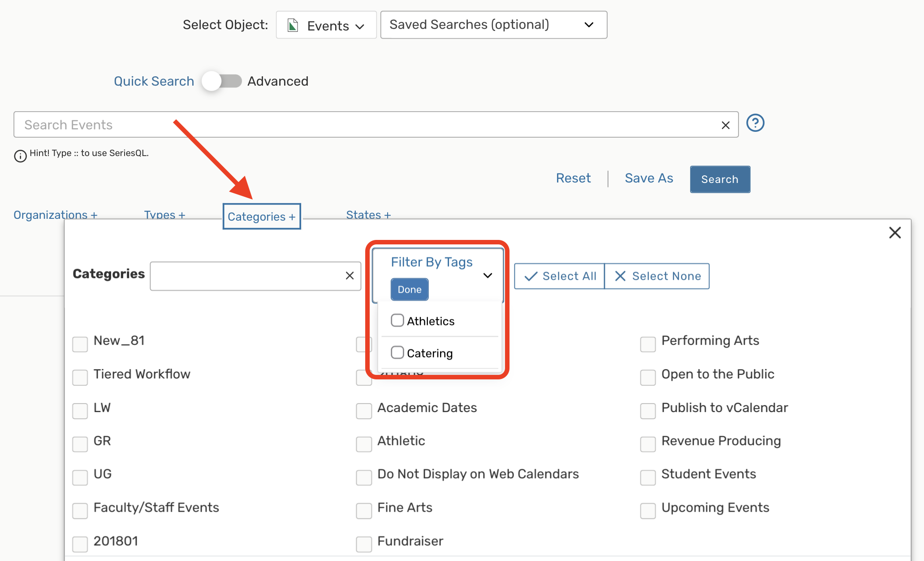The height and width of the screenshot is (561, 924).
Task: Click the Reset link
Action: tap(573, 178)
